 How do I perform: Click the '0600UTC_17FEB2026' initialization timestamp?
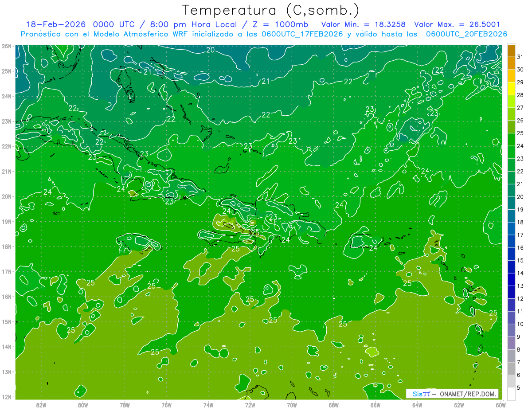tap(302, 34)
